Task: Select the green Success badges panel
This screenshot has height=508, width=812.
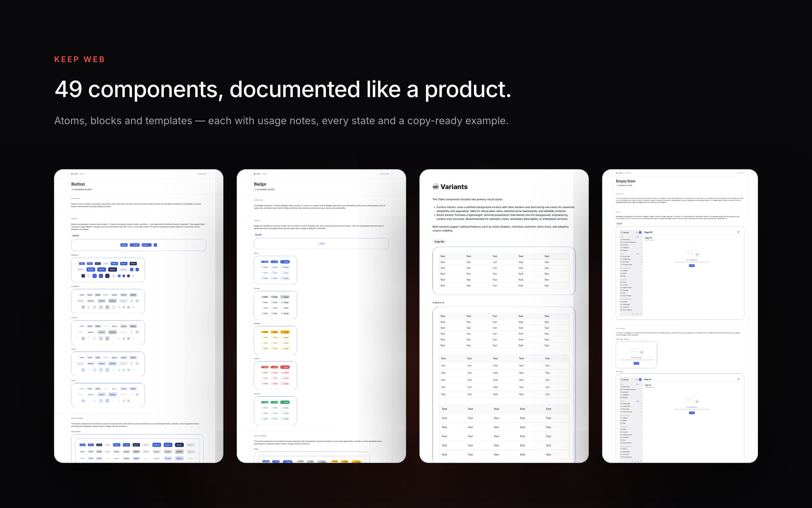Action: pyautogui.click(x=275, y=410)
